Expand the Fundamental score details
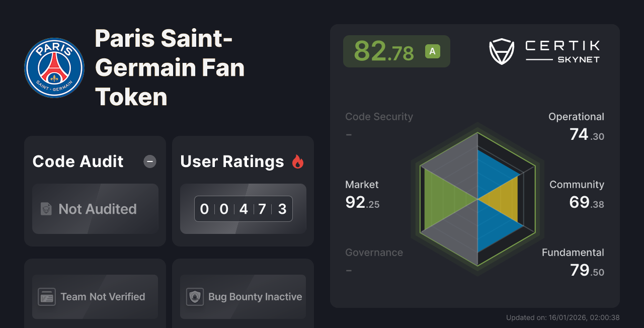The height and width of the screenshot is (328, 644). click(573, 252)
